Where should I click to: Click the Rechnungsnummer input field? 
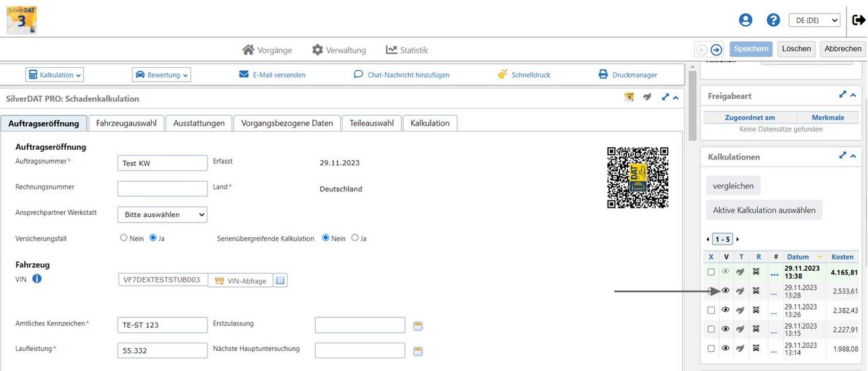pos(162,188)
